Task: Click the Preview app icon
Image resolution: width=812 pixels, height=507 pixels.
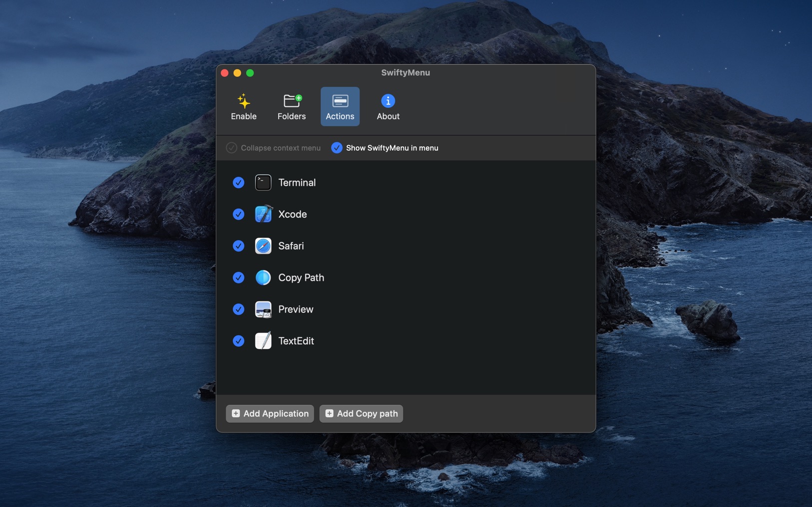Action: click(x=263, y=309)
